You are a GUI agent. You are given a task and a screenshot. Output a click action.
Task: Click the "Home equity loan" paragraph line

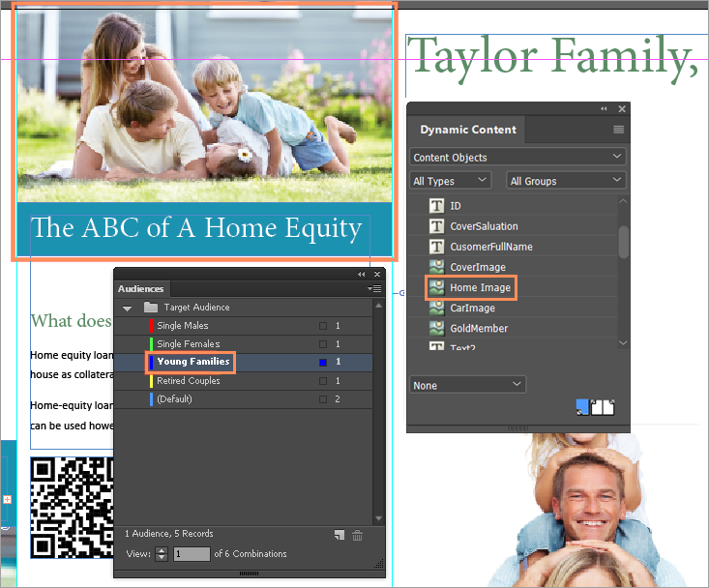[72, 355]
